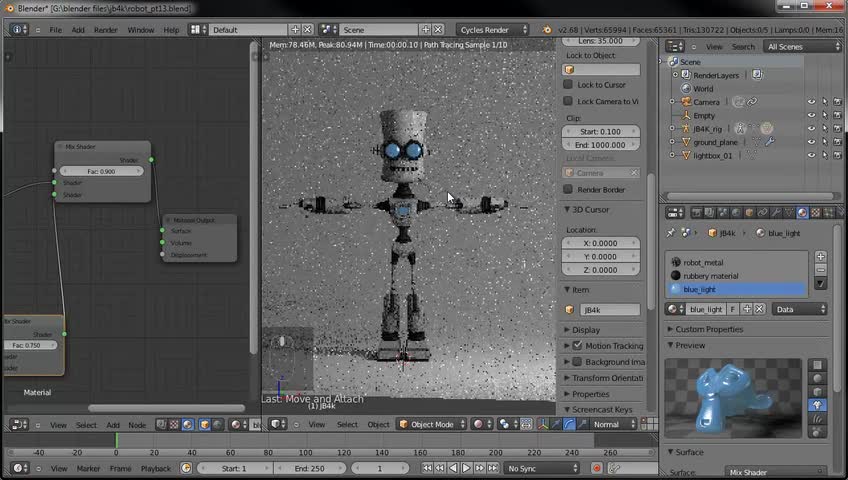Unlink the blue_light material X button
This screenshot has height=480, width=848.
[x=759, y=309]
